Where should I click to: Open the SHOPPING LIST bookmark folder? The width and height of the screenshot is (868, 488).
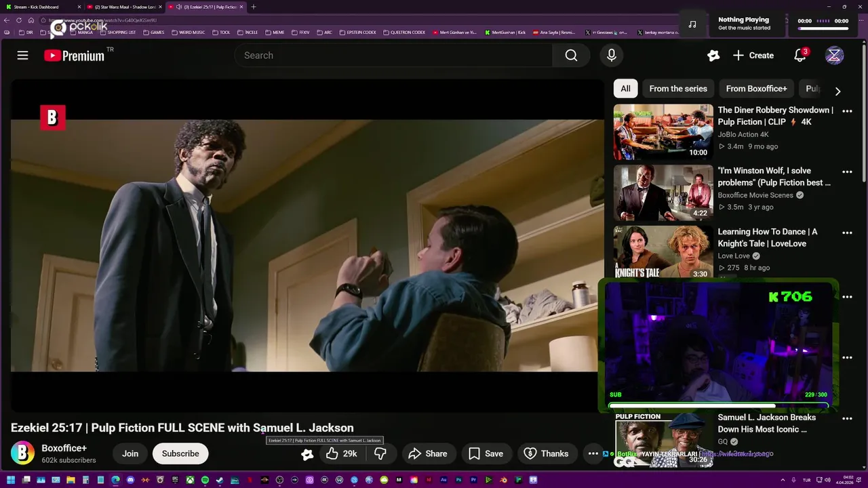[x=117, y=33]
